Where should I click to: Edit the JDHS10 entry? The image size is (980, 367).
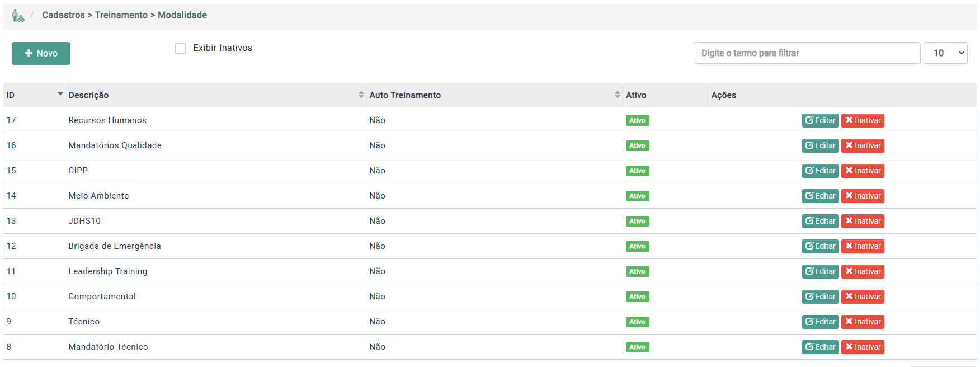click(820, 221)
